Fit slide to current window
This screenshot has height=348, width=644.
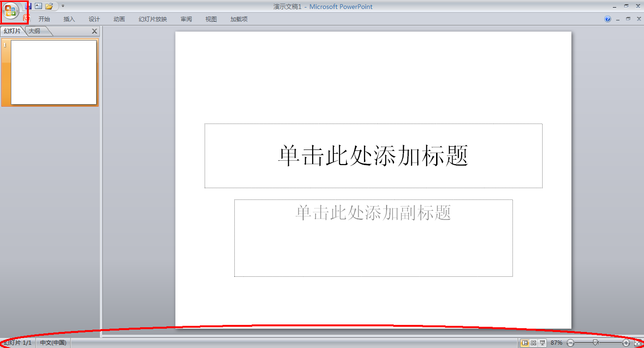click(x=637, y=343)
